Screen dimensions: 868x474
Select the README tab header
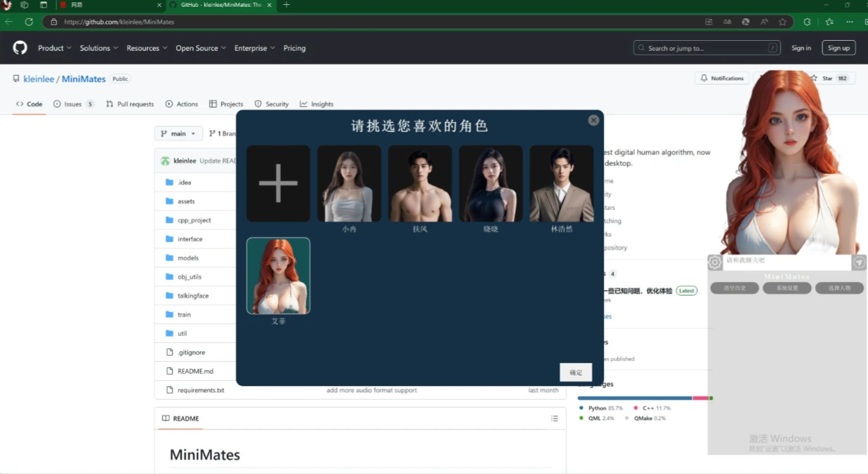point(181,419)
